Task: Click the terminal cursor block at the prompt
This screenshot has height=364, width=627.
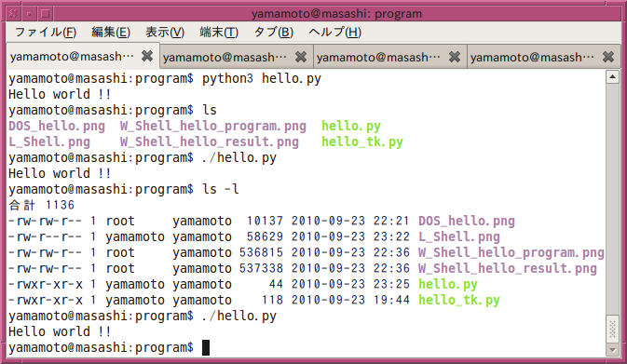Action: 206,347
